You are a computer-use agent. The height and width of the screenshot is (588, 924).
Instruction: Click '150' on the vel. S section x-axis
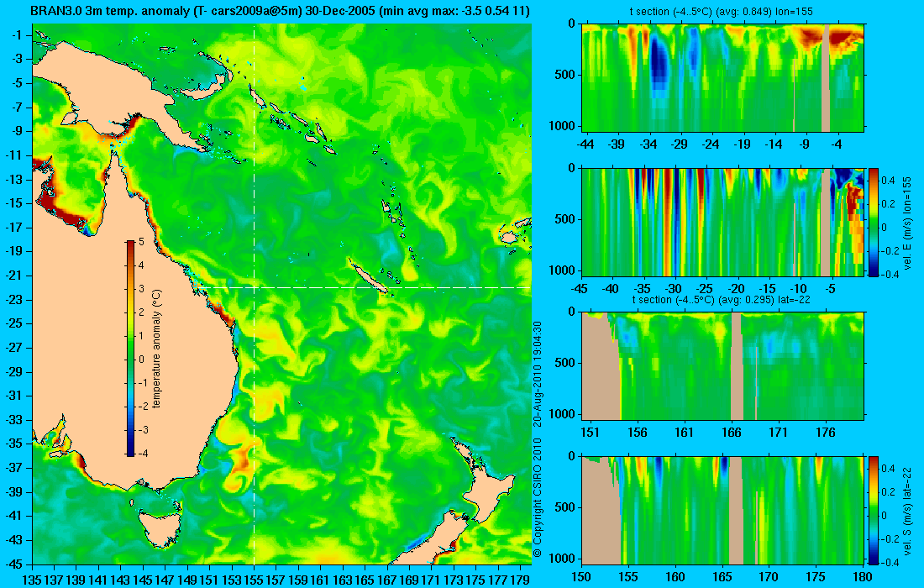click(x=581, y=577)
